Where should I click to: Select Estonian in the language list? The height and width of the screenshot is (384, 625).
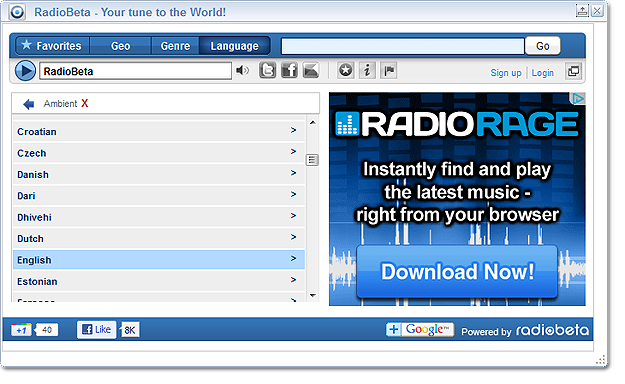pyautogui.click(x=159, y=282)
